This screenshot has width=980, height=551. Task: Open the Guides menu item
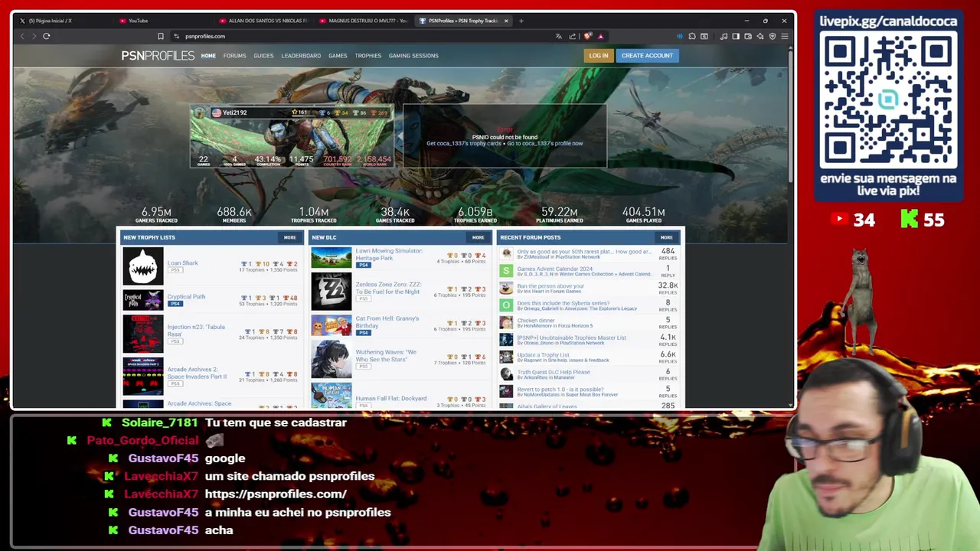263,56
